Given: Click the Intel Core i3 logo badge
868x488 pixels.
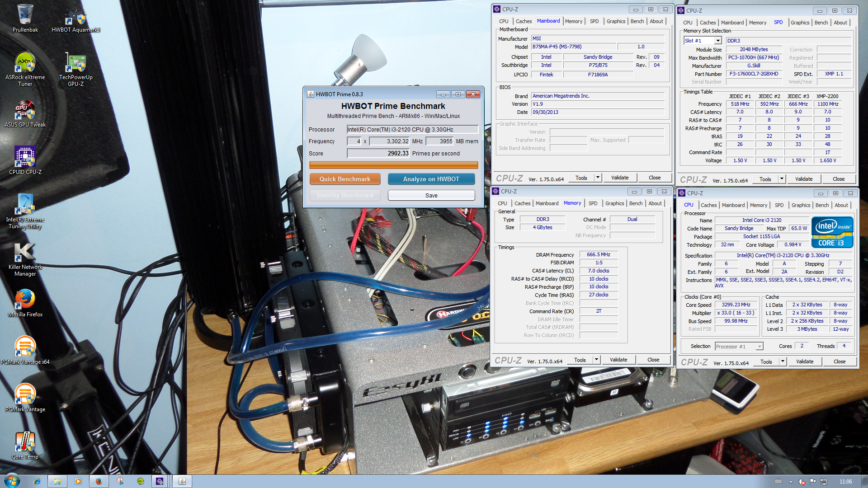Looking at the screenshot, I should click(x=832, y=232).
